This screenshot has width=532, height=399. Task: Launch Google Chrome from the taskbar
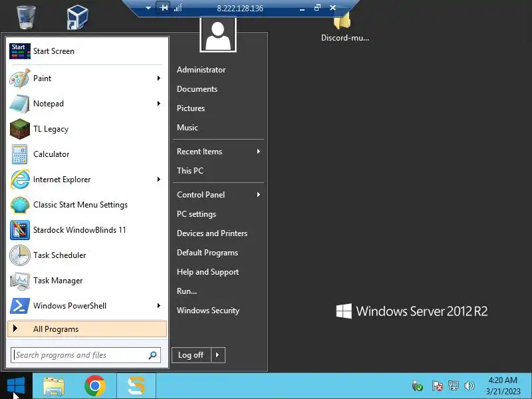[x=95, y=386]
